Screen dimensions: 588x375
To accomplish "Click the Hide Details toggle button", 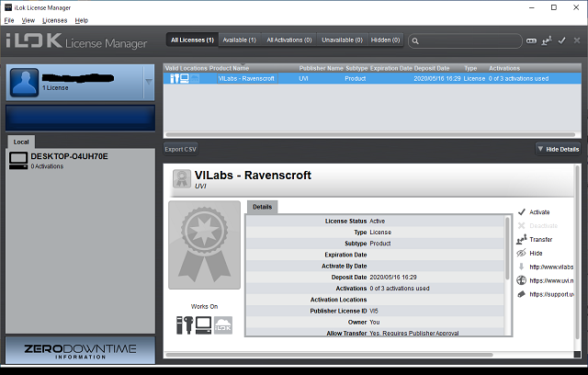I will coord(559,149).
